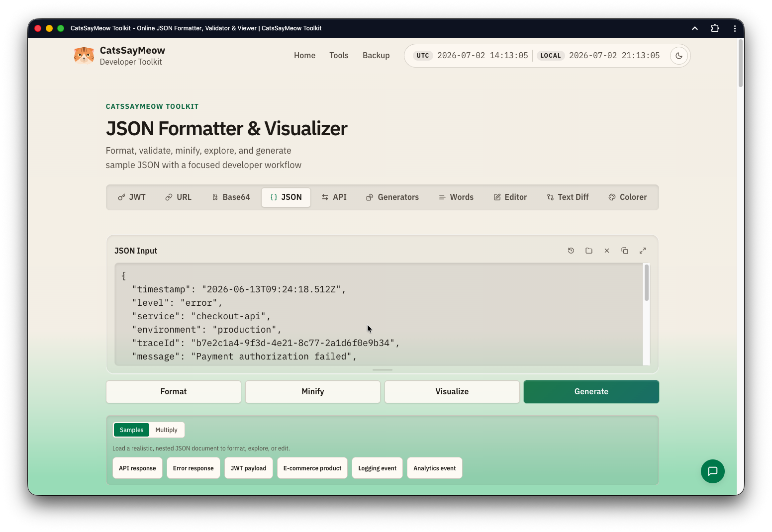Select the JSON tool tab
The image size is (772, 532).
click(286, 197)
